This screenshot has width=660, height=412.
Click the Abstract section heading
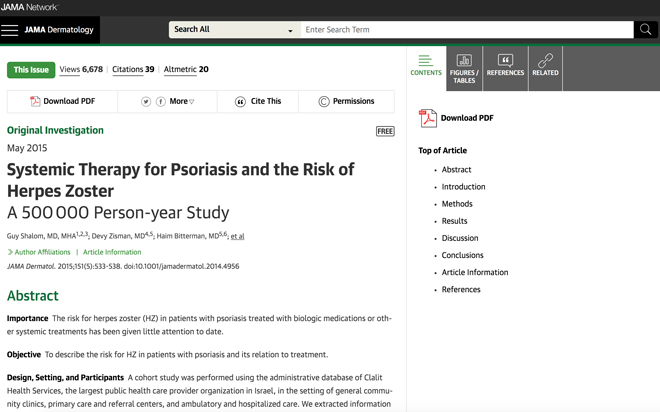33,296
